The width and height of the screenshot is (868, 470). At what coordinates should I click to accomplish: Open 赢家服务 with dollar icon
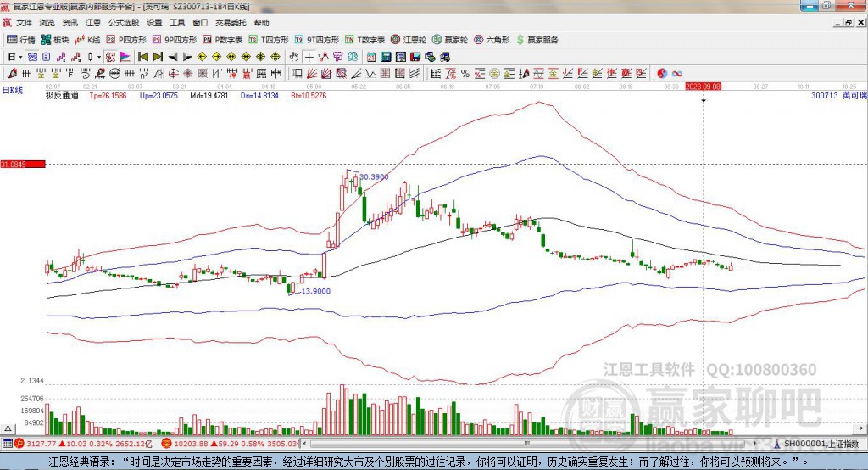tap(537, 40)
